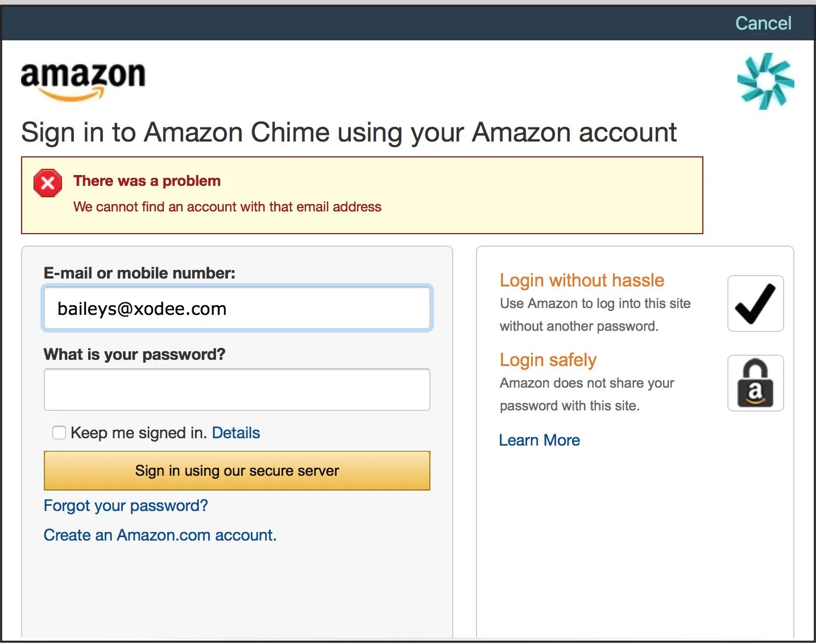816x644 pixels.
Task: Click the red error X icon
Action: click(x=48, y=183)
